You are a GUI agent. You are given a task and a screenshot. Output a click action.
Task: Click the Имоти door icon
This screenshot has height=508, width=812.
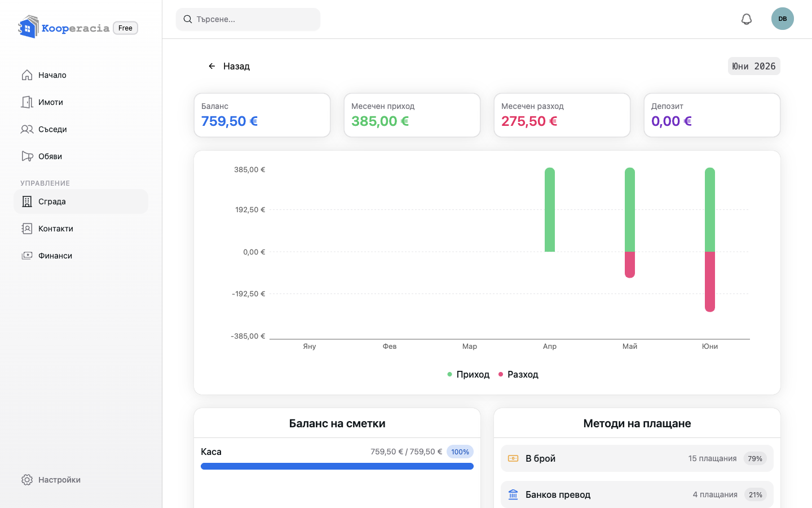coord(27,102)
